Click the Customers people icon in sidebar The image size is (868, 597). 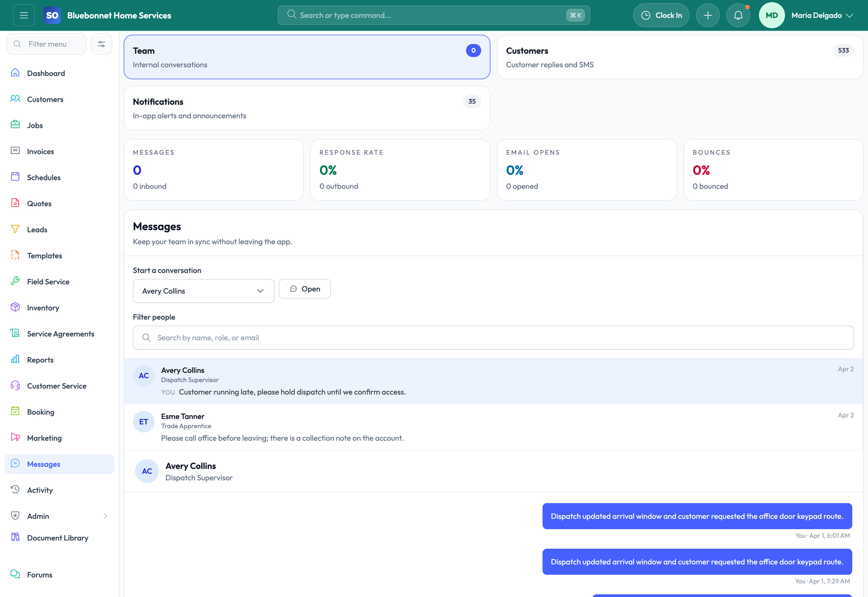[x=15, y=99]
